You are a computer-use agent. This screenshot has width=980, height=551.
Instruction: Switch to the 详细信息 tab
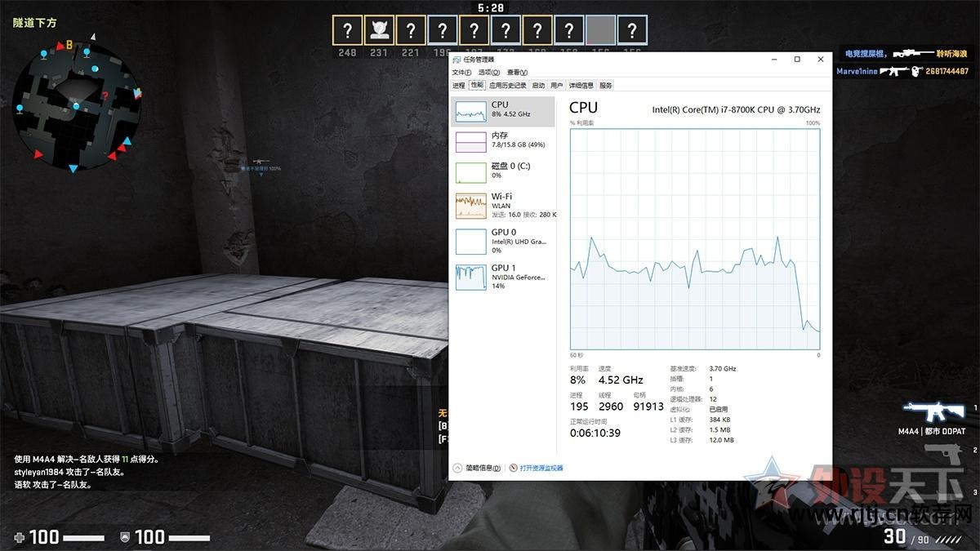click(x=581, y=85)
